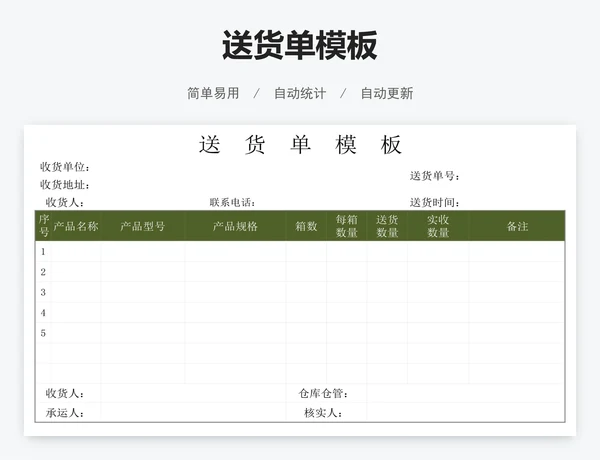600x460 pixels.
Task: Click the 序号 column header
Action: (x=44, y=226)
